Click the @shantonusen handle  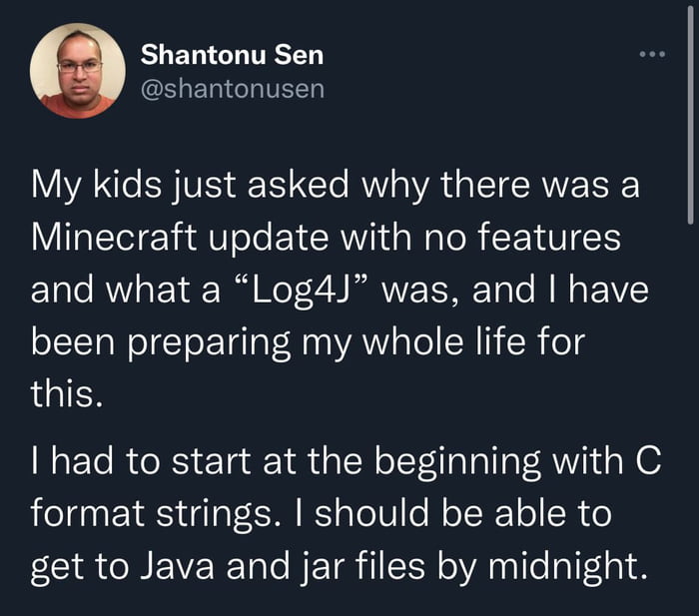(x=233, y=90)
